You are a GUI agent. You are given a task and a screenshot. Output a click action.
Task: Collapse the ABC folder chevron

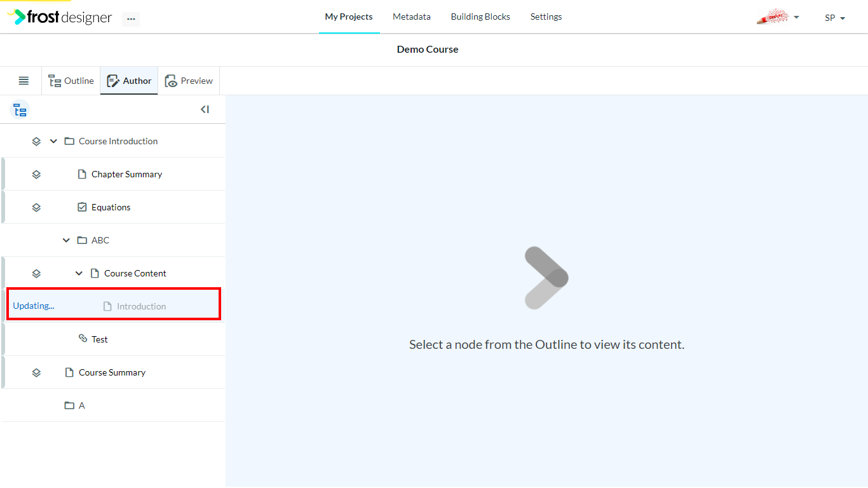(66, 240)
